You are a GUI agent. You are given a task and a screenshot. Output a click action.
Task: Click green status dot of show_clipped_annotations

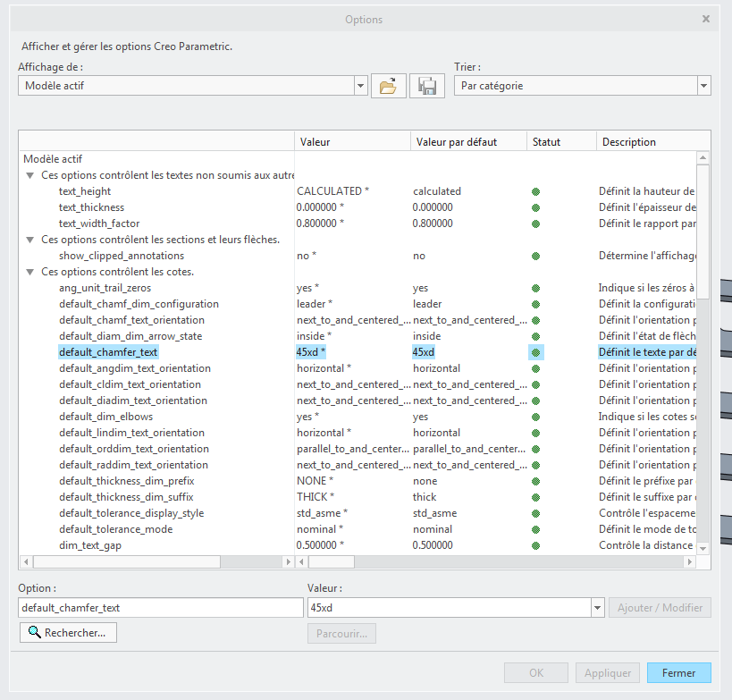[535, 256]
